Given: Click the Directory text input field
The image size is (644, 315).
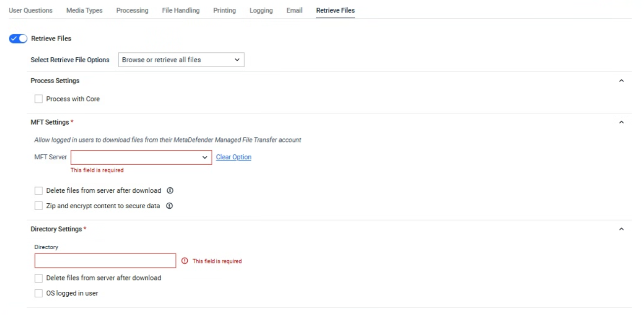Looking at the screenshot, I should (x=105, y=261).
